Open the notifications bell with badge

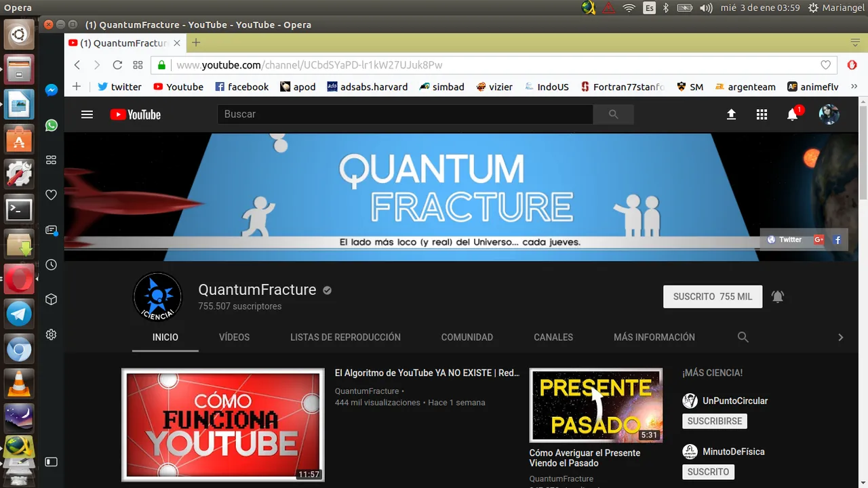793,114
